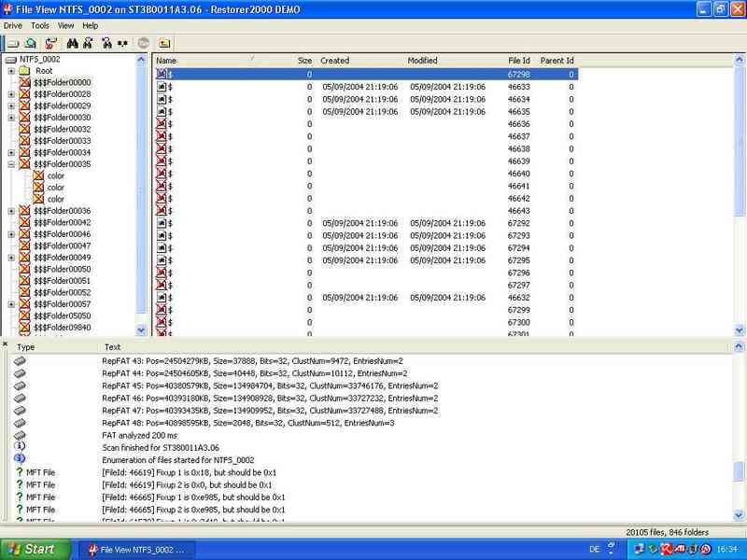Click the info icon beside Enumeration of files
This screenshot has height=560, width=747.
[x=20, y=458]
